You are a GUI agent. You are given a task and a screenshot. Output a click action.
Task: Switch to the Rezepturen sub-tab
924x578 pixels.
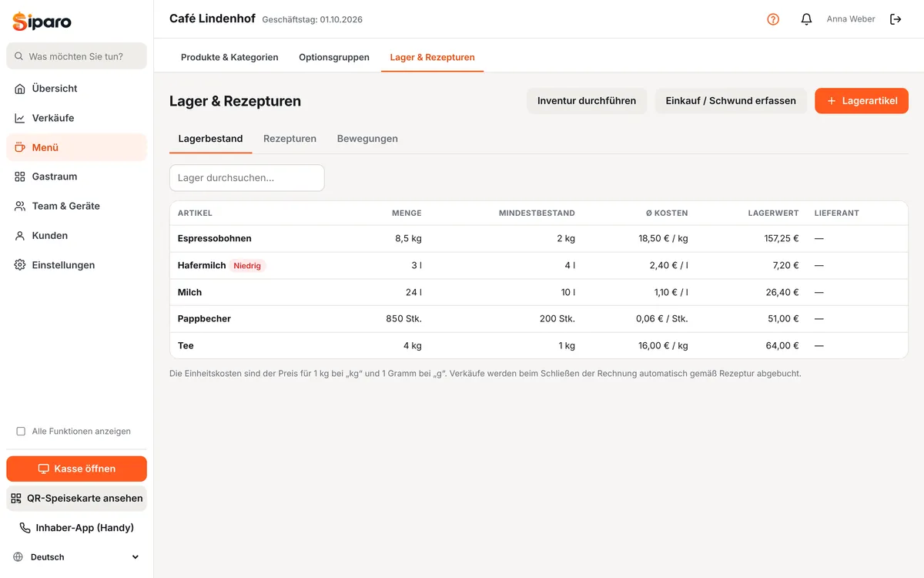pyautogui.click(x=290, y=139)
